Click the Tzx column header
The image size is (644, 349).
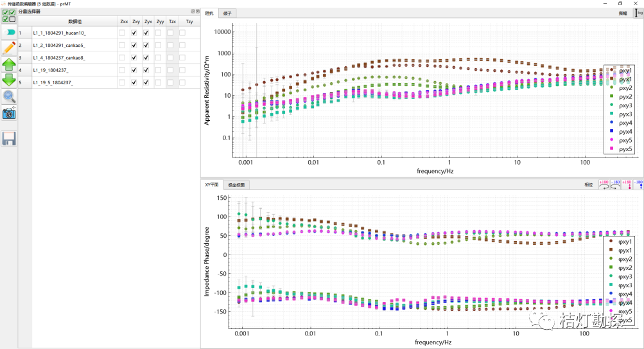click(172, 21)
